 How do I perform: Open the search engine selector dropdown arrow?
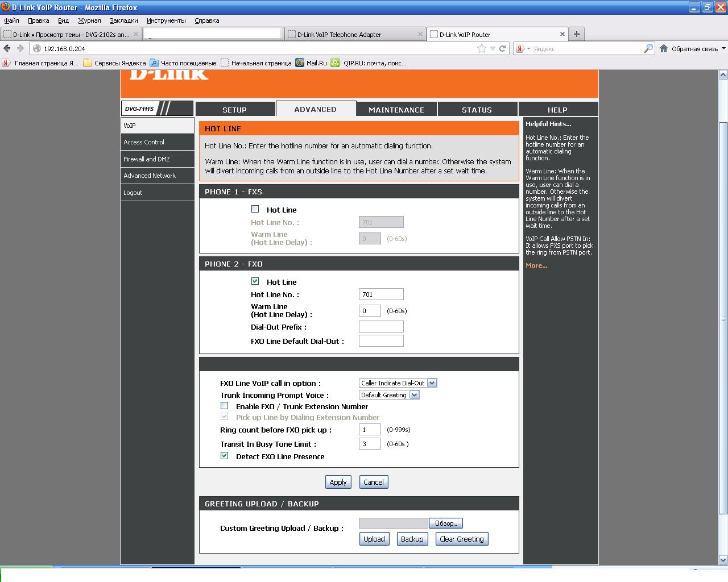(x=528, y=48)
